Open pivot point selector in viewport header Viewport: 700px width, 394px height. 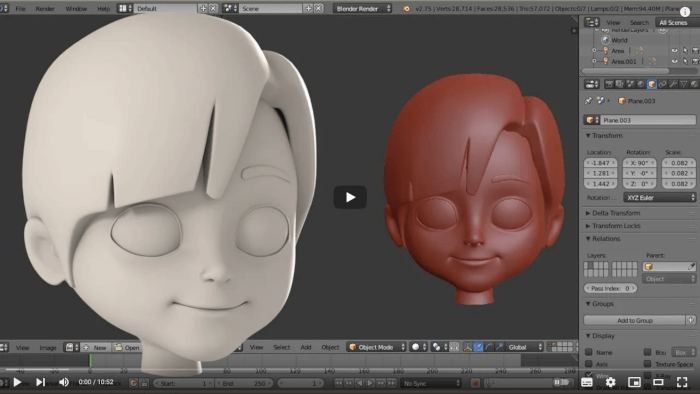click(x=441, y=347)
